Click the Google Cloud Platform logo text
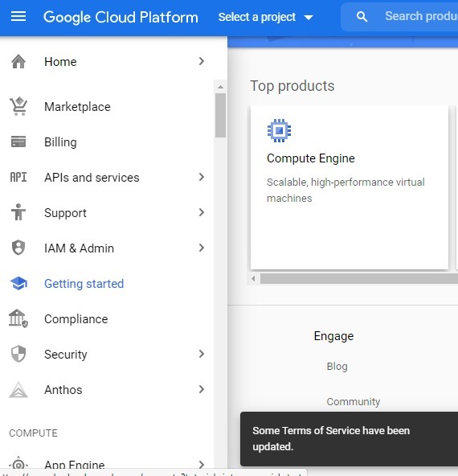This screenshot has height=476, width=458. 121,18
